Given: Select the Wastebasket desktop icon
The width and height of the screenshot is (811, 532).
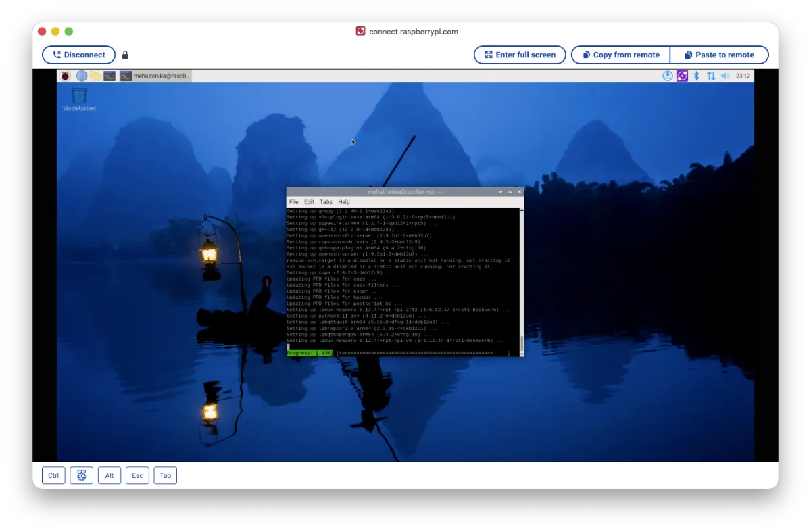Looking at the screenshot, I should click(x=79, y=99).
